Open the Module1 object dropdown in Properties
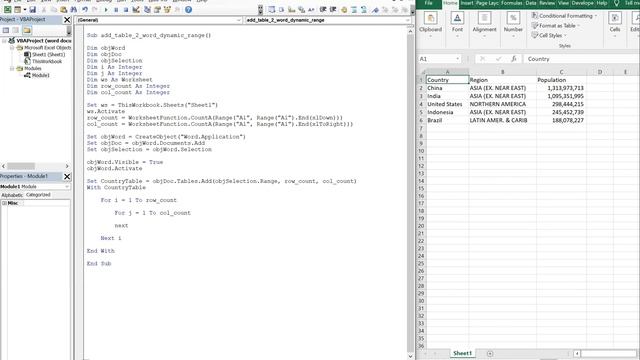The width and height of the screenshot is (640, 360). point(67,187)
